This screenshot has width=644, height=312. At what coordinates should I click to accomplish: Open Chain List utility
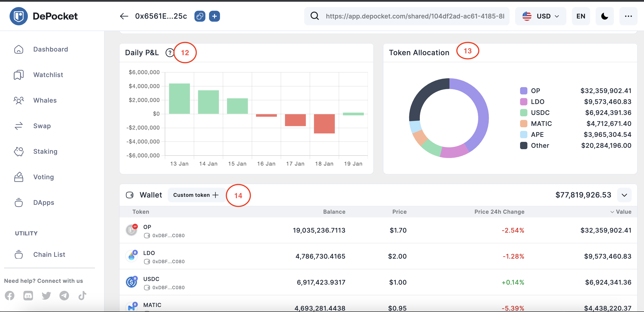(x=49, y=254)
